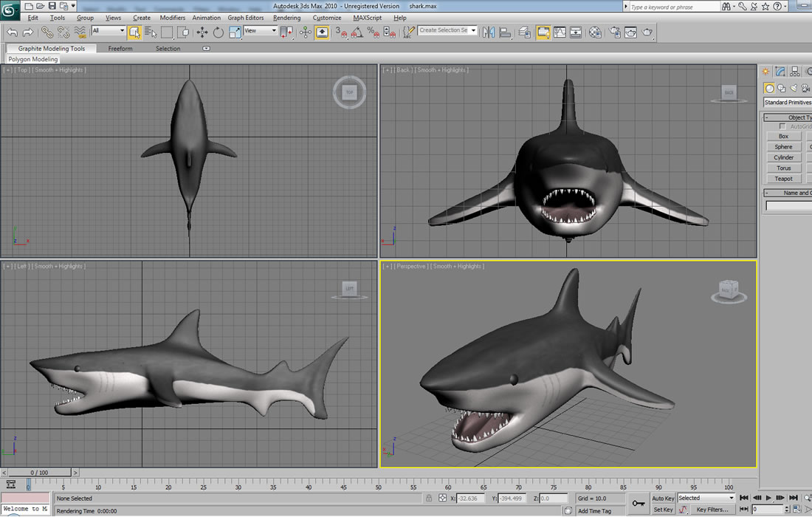Click the time slider 0 / 100 handle
The width and height of the screenshot is (812, 517).
pyautogui.click(x=39, y=473)
